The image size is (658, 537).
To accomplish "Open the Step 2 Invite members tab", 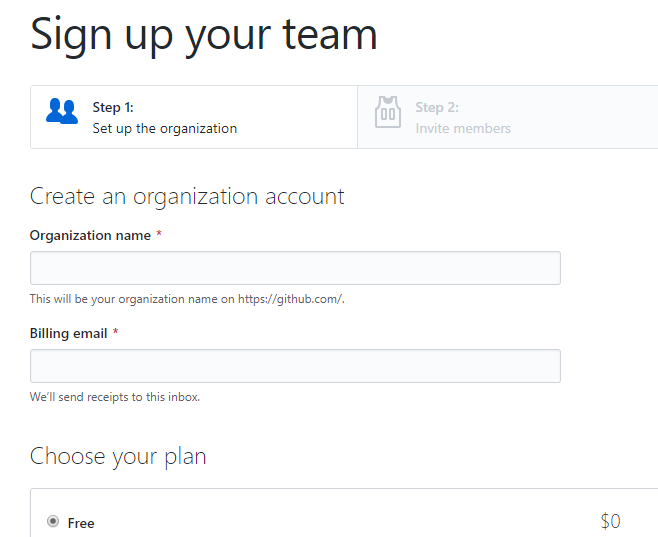I will coord(508,117).
